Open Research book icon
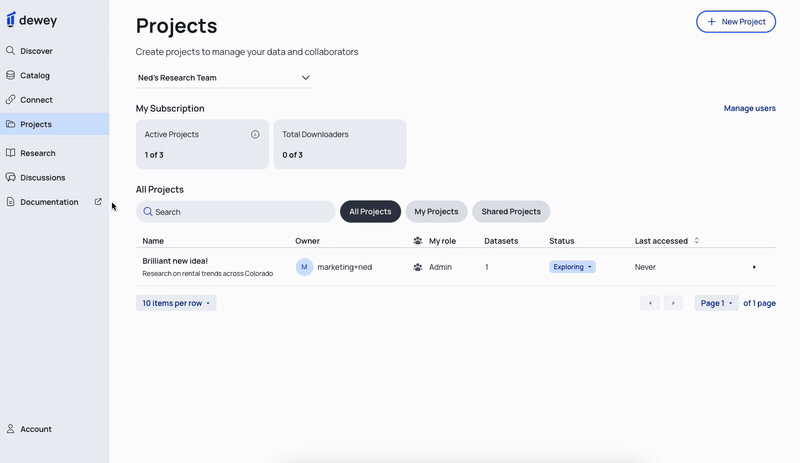This screenshot has width=800, height=463. click(x=10, y=153)
